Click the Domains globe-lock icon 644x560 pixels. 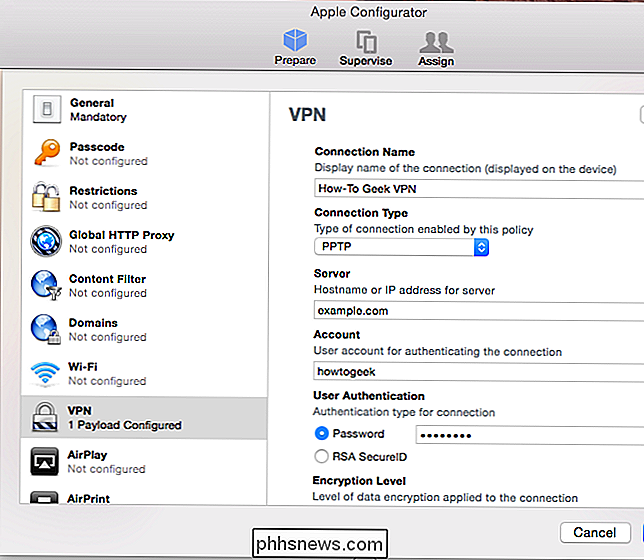(x=46, y=329)
